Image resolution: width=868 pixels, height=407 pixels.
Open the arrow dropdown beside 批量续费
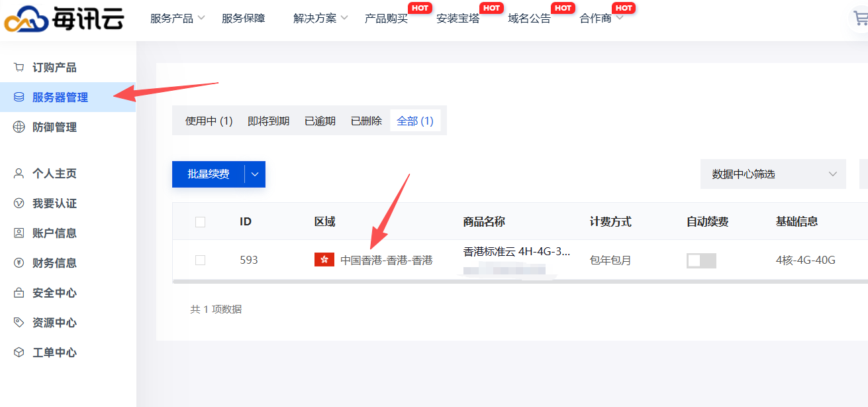tap(255, 174)
